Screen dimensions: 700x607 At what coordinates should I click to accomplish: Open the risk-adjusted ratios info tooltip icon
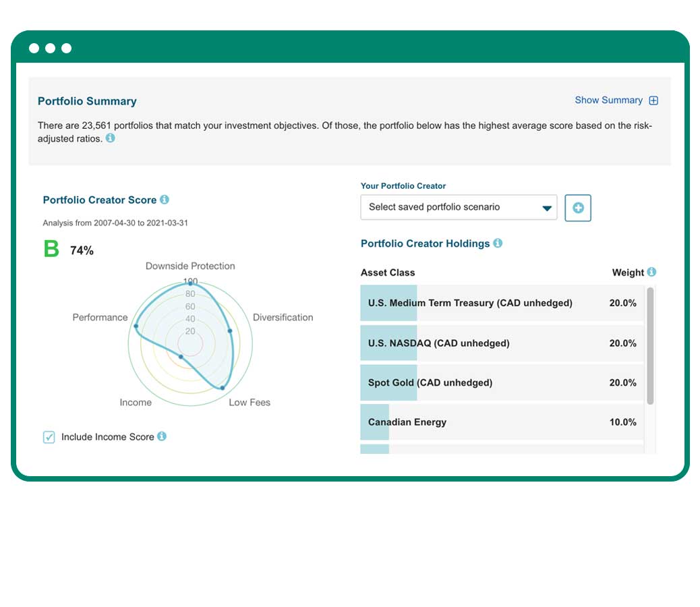(110, 138)
